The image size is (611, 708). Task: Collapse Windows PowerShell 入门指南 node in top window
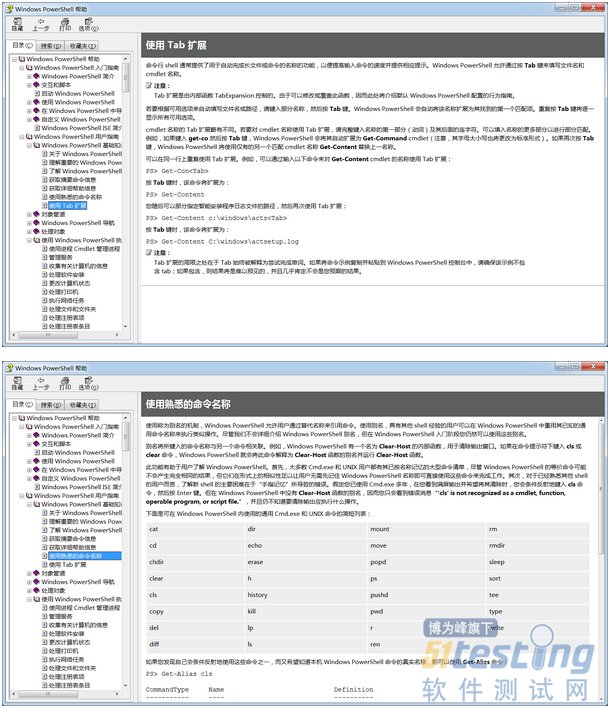[x=22, y=68]
